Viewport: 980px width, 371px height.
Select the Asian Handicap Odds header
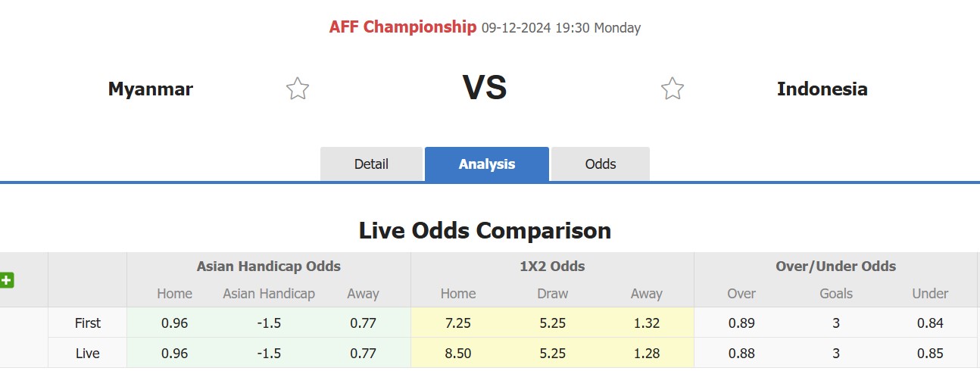269,267
